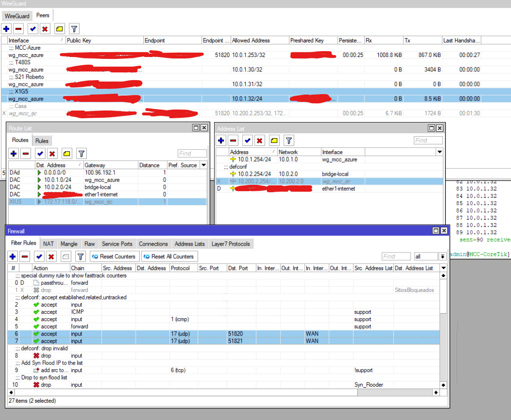Open the Address List filter funnel
The height and width of the screenshot is (420, 511).
click(x=289, y=140)
